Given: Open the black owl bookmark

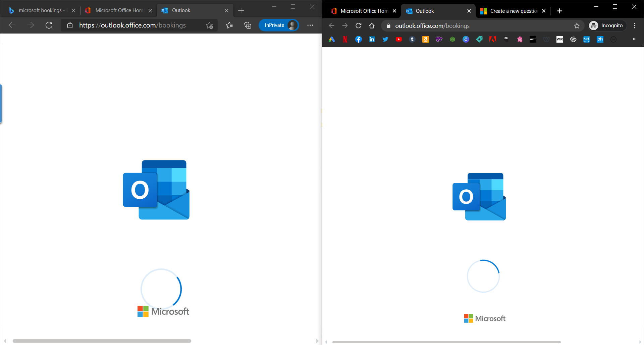Looking at the screenshot, I should click(506, 39).
